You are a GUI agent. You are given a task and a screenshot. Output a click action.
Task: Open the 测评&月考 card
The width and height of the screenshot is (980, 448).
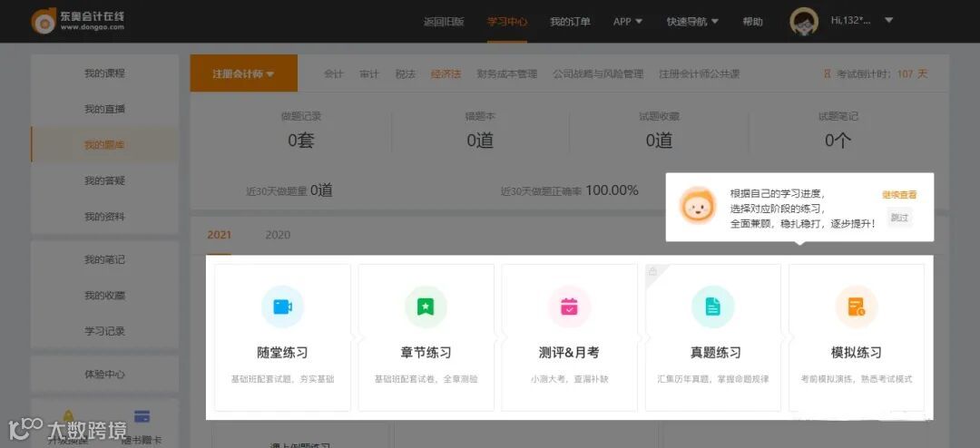point(569,337)
